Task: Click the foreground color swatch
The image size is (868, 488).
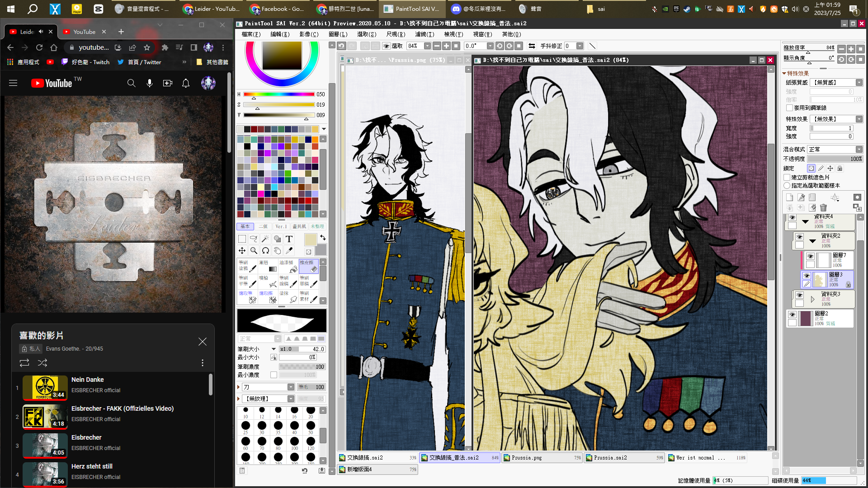Action: [x=311, y=239]
